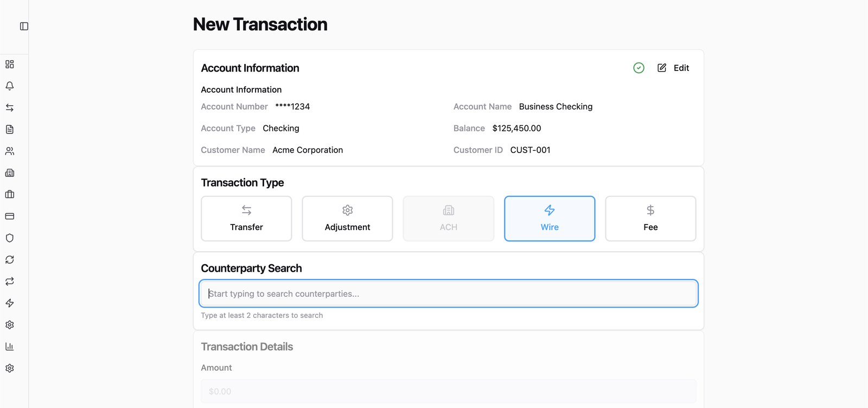
Task: Click the Customer ID label
Action: 478,150
